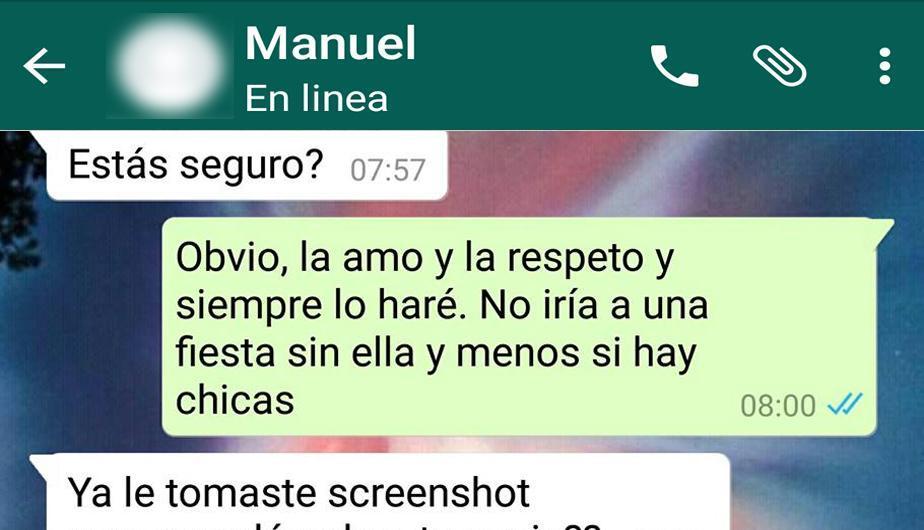Start a voice call with Manuel
The image size is (924, 530).
click(674, 65)
